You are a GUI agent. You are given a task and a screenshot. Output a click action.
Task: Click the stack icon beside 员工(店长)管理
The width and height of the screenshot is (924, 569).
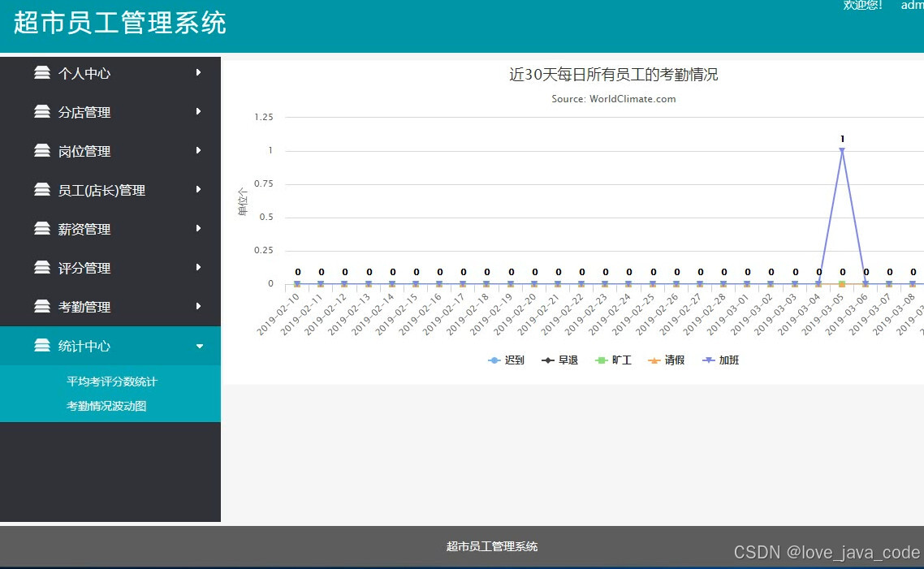42,189
